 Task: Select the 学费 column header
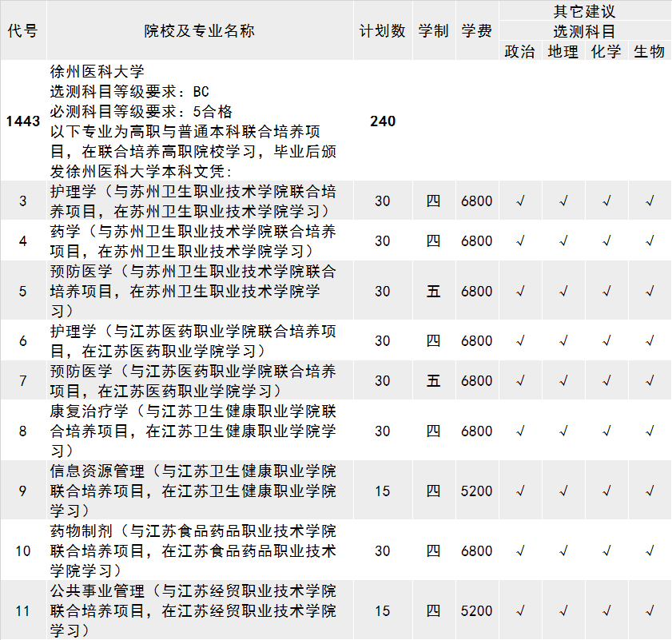point(477,31)
